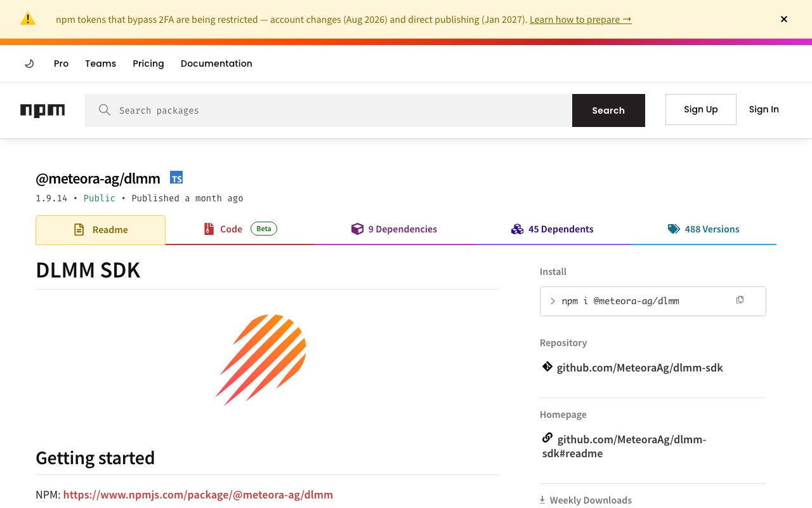Open the Learn how to prepare link
The image size is (812, 508).
(580, 20)
